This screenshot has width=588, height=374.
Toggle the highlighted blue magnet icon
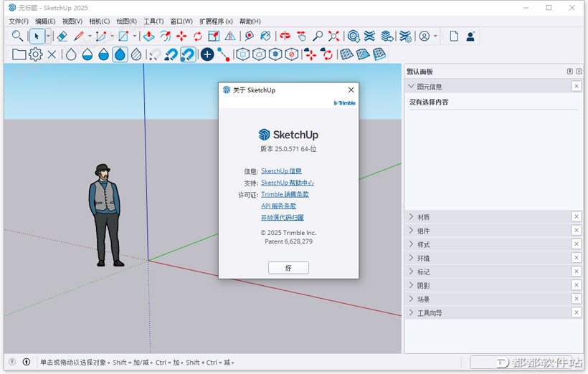(188, 54)
